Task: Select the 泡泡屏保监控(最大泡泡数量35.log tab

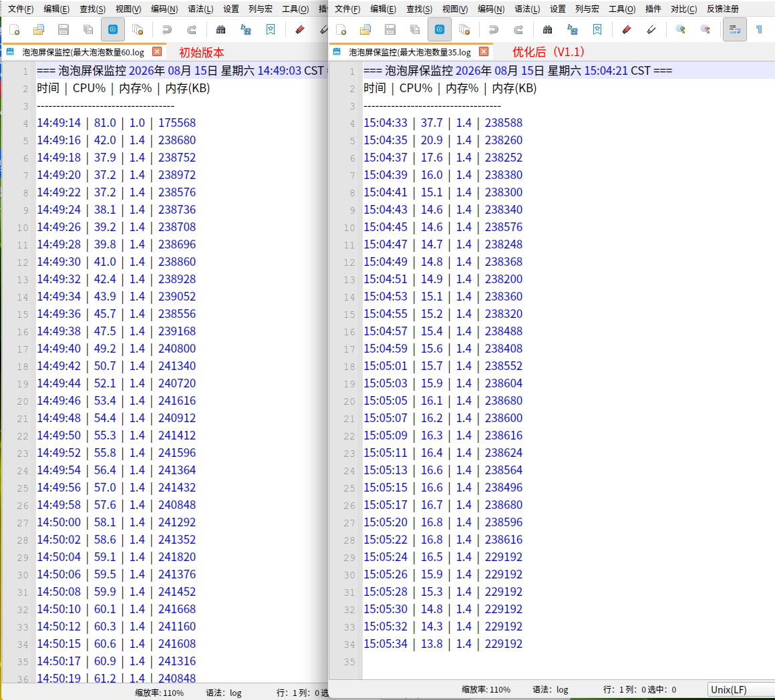Action: coord(410,52)
